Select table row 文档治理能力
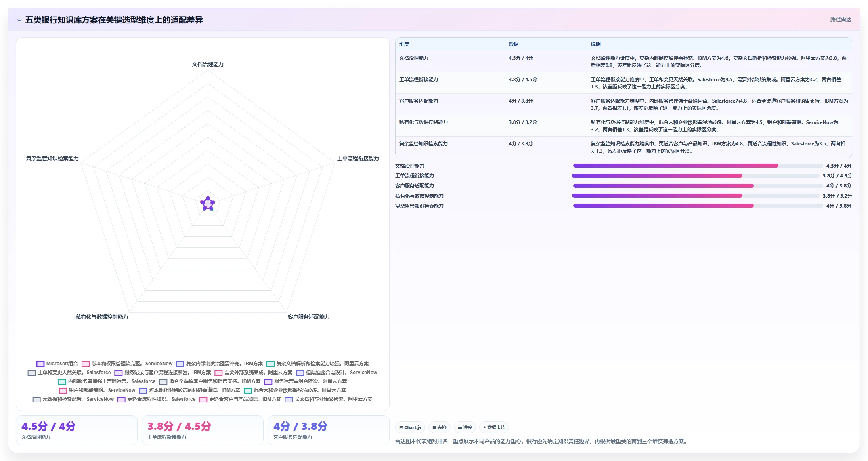The height and width of the screenshot is (461, 868). pyautogui.click(x=623, y=61)
